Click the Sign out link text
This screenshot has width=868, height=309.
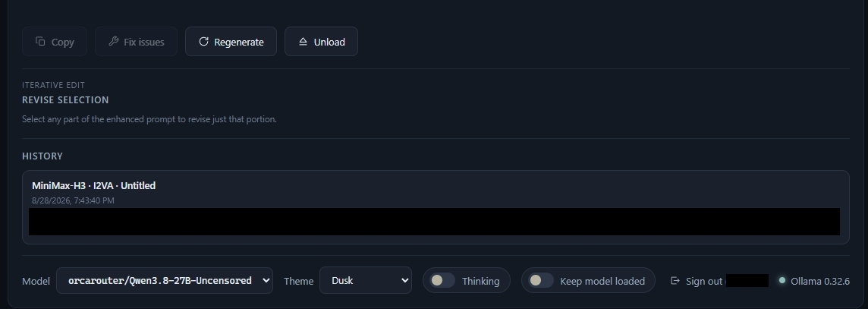(704, 282)
